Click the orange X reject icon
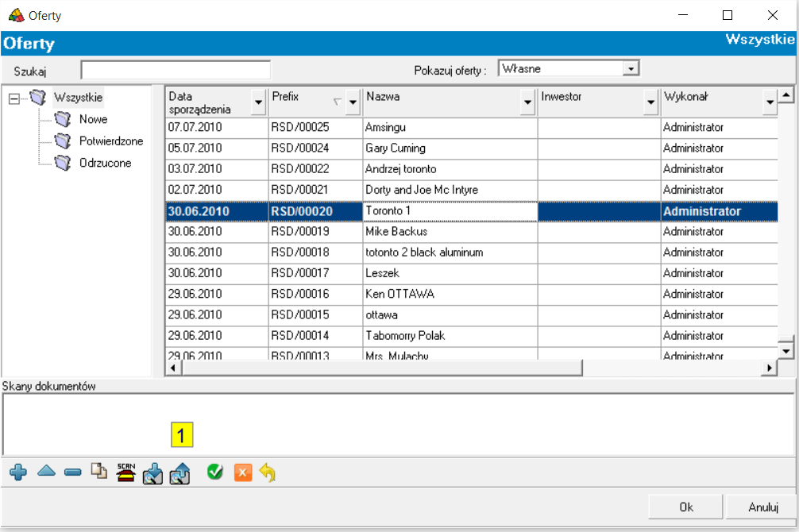 [x=242, y=473]
